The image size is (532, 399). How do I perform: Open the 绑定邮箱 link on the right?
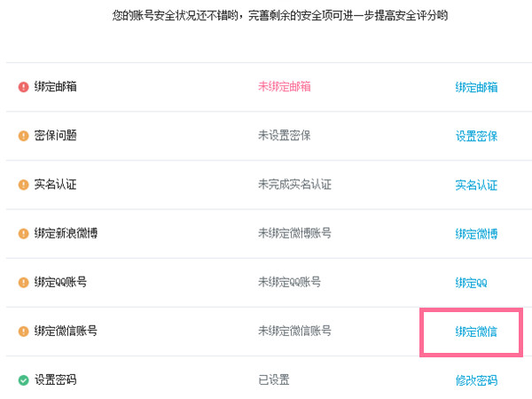coord(476,87)
